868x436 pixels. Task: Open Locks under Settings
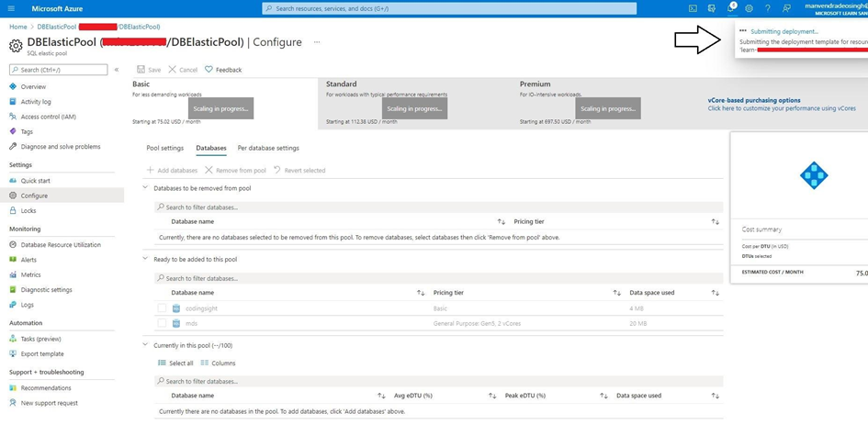pos(28,211)
